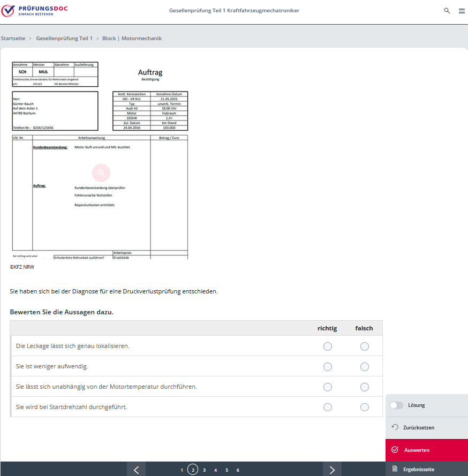The image size is (468, 476).
Task: Go to previous question arrow
Action: 136,470
